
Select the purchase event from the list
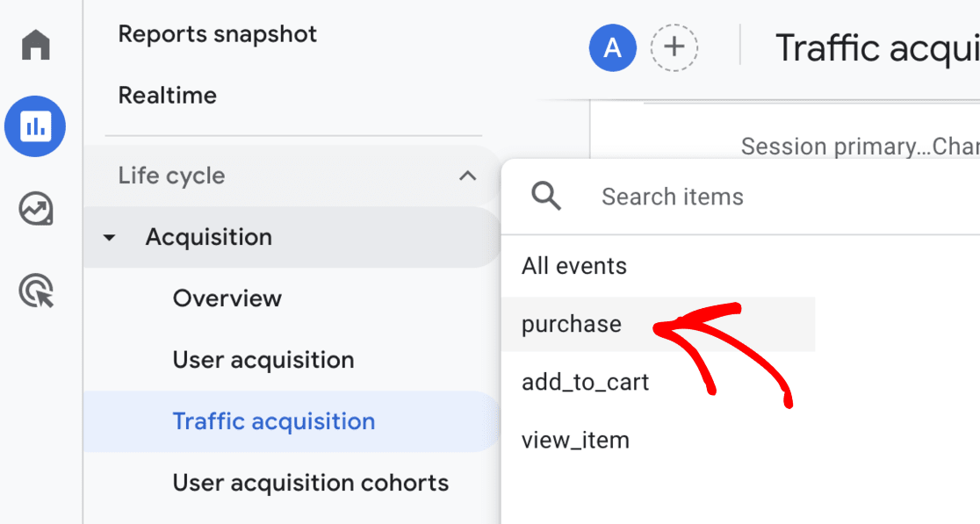click(572, 323)
